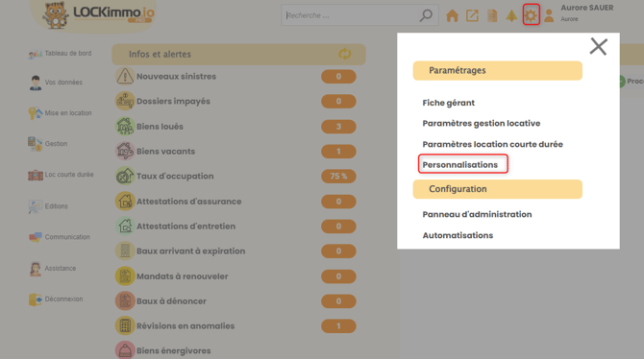Click the LOCKimmo.io logo
This screenshot has width=644, height=359.
click(x=99, y=14)
